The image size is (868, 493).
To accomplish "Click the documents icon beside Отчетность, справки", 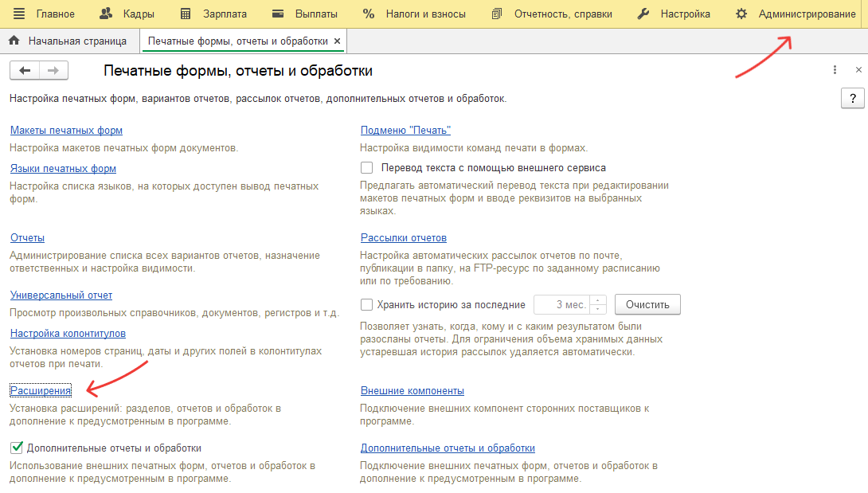I will (x=497, y=14).
